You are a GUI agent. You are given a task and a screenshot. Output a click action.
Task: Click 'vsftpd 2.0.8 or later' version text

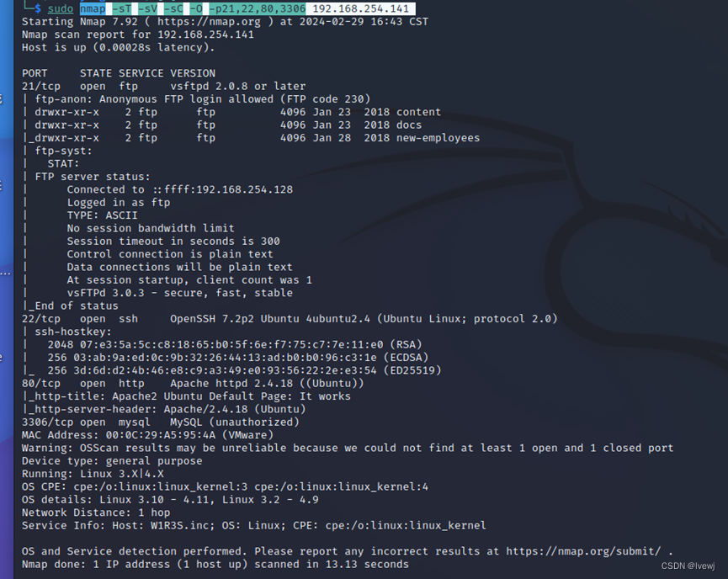238,87
